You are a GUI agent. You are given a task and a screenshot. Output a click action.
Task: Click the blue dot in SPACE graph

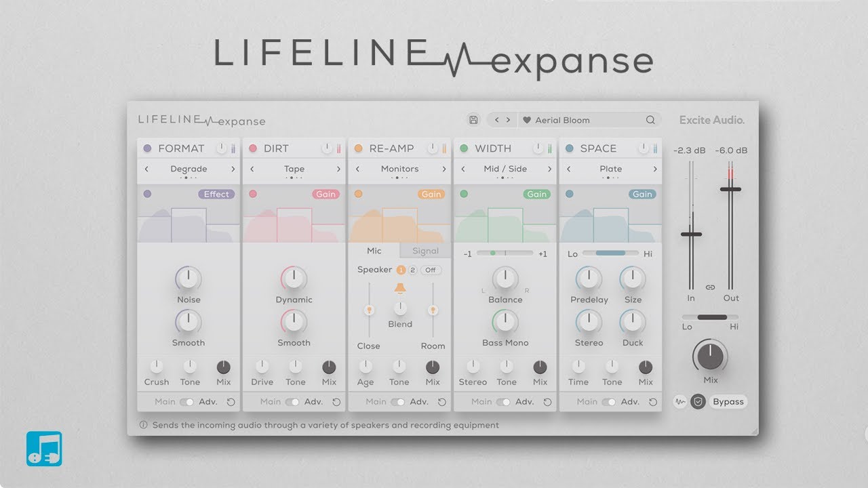[x=569, y=194]
